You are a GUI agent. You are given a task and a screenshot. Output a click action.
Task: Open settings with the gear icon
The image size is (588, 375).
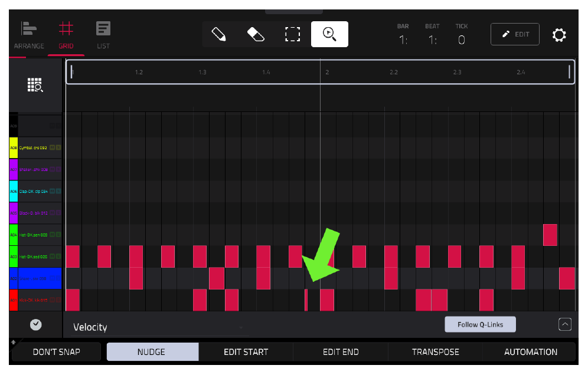[x=558, y=35]
